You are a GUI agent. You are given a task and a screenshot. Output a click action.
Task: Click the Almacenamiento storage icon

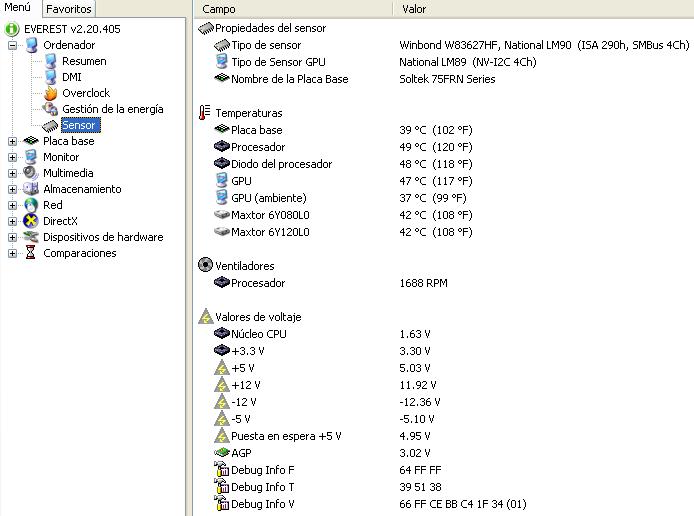[x=31, y=189]
